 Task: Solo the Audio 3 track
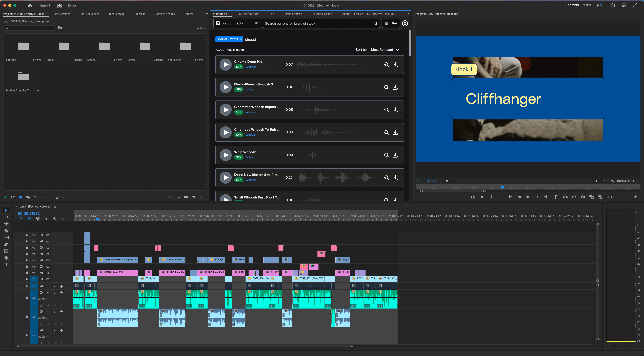[x=54, y=312]
